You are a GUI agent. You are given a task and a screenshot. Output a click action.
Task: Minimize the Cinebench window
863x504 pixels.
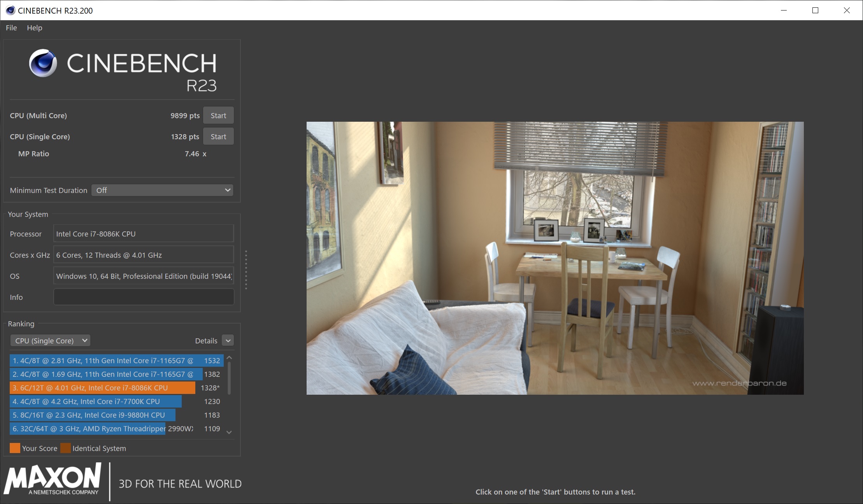(x=784, y=10)
